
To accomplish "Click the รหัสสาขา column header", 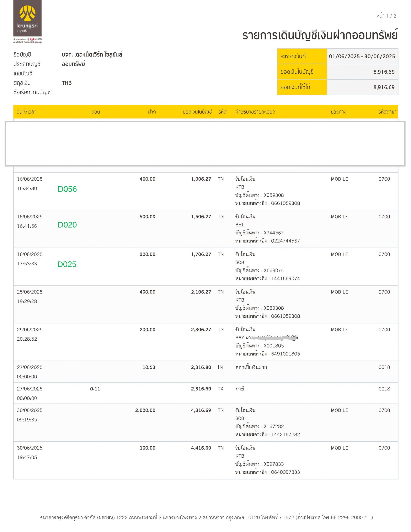I will [x=387, y=112].
